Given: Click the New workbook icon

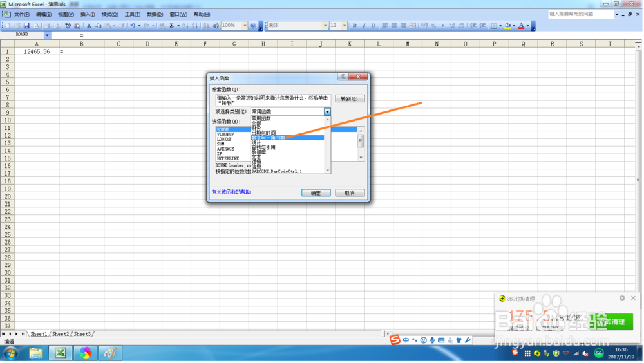Looking at the screenshot, I should (x=8, y=26).
